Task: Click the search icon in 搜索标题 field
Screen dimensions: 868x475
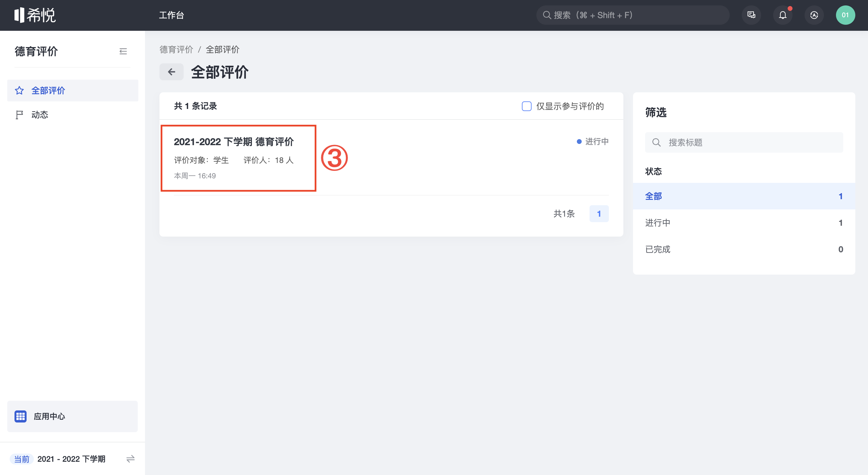Action: pyautogui.click(x=656, y=142)
